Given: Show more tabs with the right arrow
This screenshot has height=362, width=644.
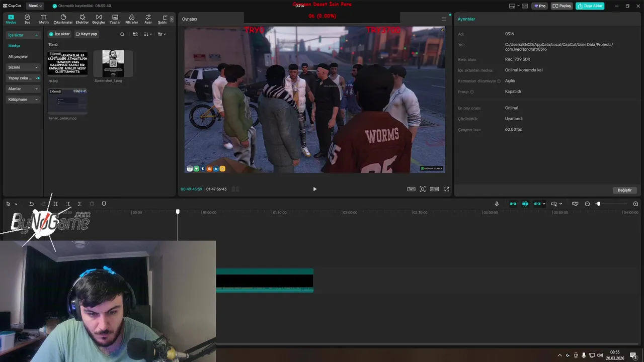Looking at the screenshot, I should pyautogui.click(x=172, y=19).
